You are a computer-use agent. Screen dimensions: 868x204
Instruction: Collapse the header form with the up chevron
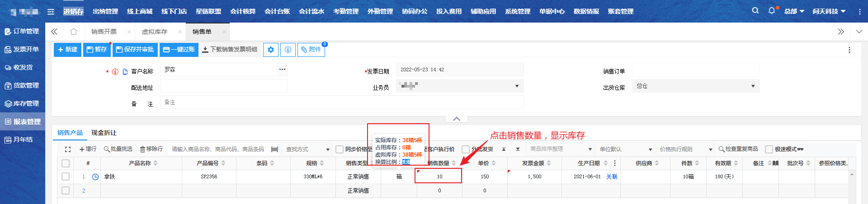tap(457, 119)
